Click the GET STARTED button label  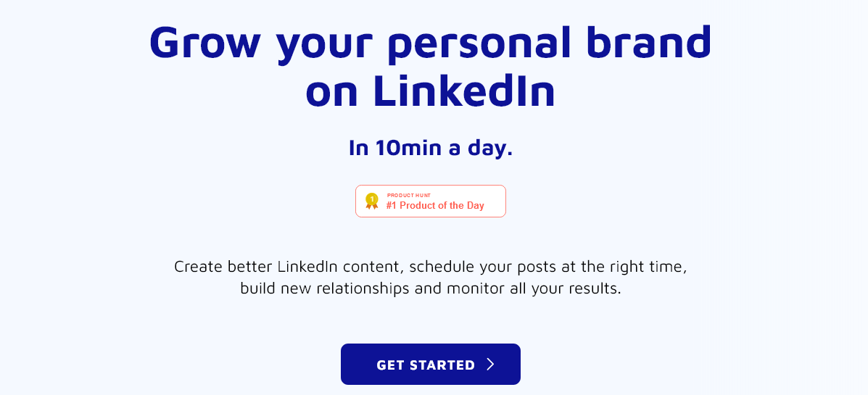426,365
